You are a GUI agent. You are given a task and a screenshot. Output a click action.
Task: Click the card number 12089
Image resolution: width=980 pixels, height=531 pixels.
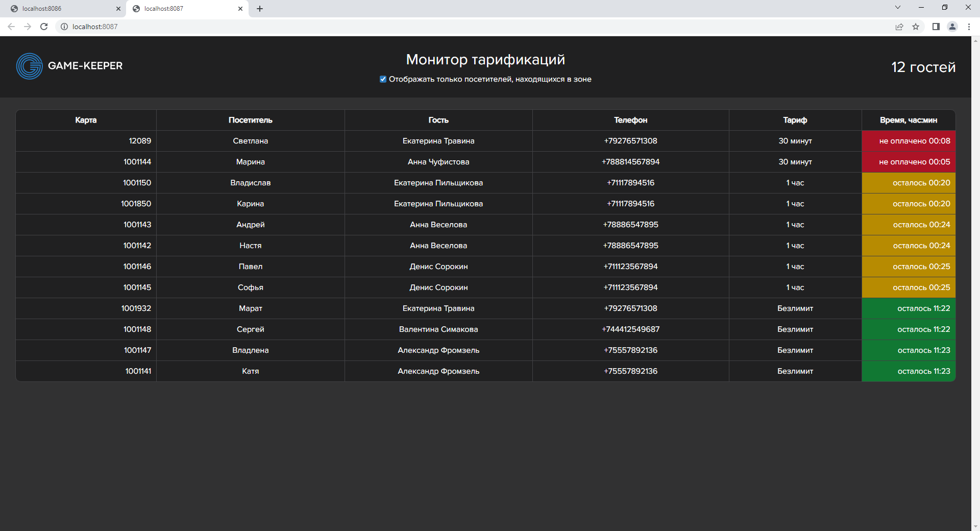[x=140, y=141]
